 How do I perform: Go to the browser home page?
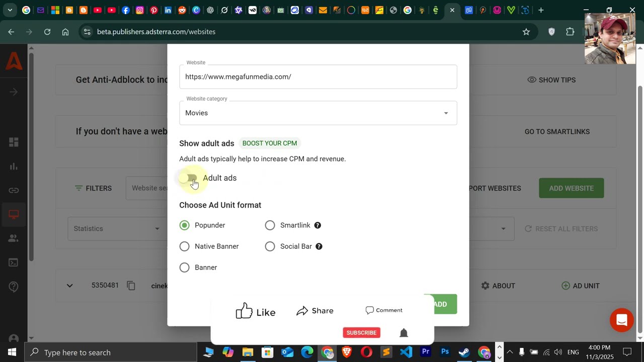(65, 32)
